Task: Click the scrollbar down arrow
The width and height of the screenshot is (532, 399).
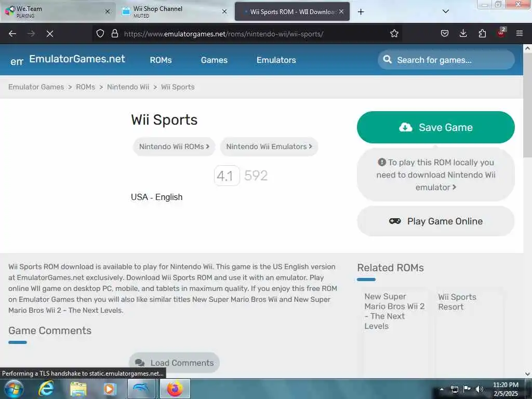Action: coord(527,374)
